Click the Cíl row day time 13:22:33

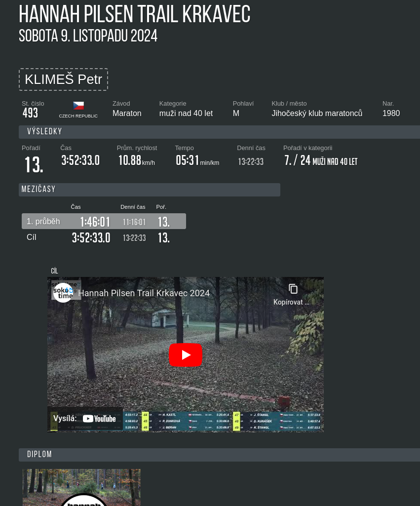click(134, 238)
